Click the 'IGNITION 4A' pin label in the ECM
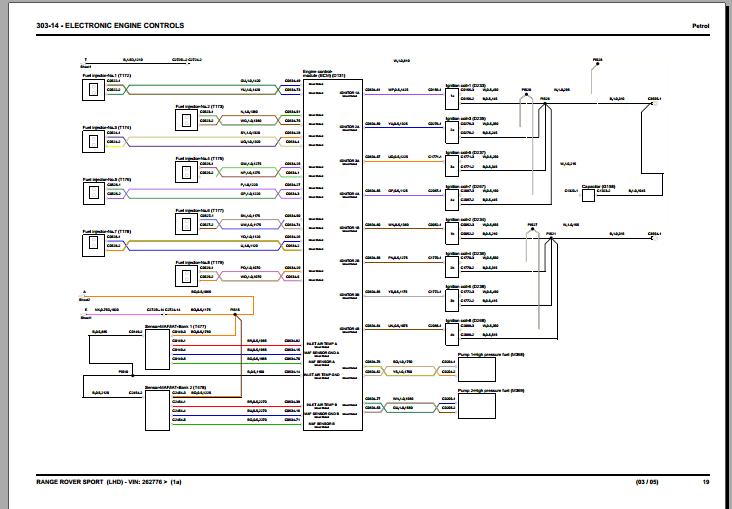The height and width of the screenshot is (509, 732). pyautogui.click(x=350, y=194)
